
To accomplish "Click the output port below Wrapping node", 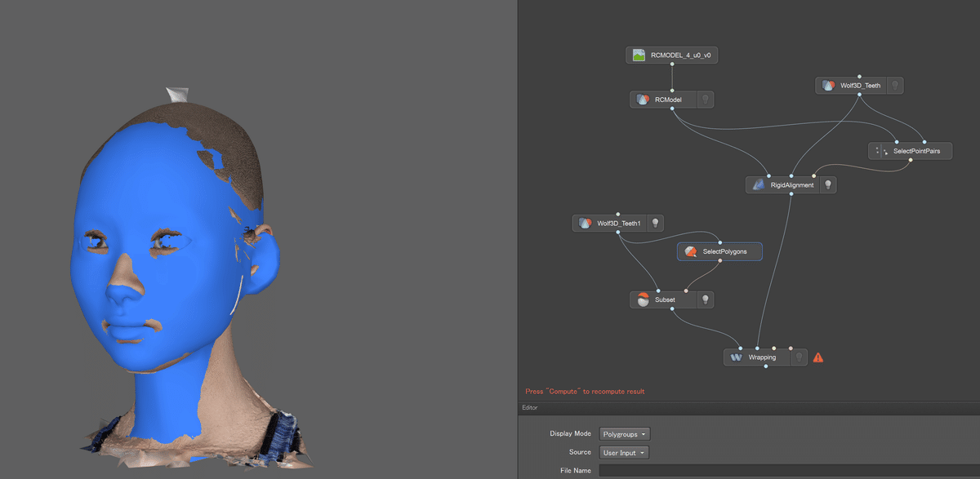I will 765,366.
